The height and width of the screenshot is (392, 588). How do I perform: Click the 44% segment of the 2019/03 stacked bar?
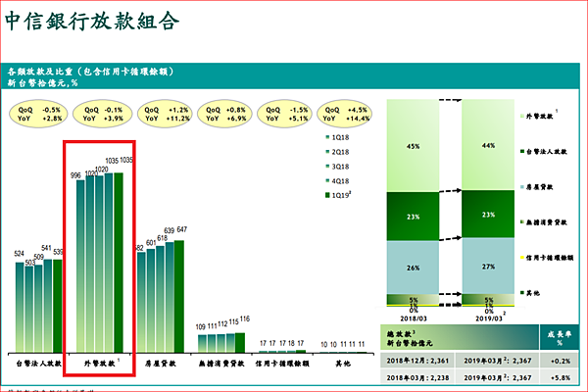[488, 145]
